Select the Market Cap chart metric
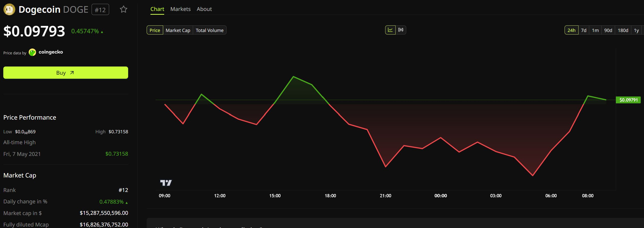Viewport: 644px width, 228px height. tap(178, 30)
